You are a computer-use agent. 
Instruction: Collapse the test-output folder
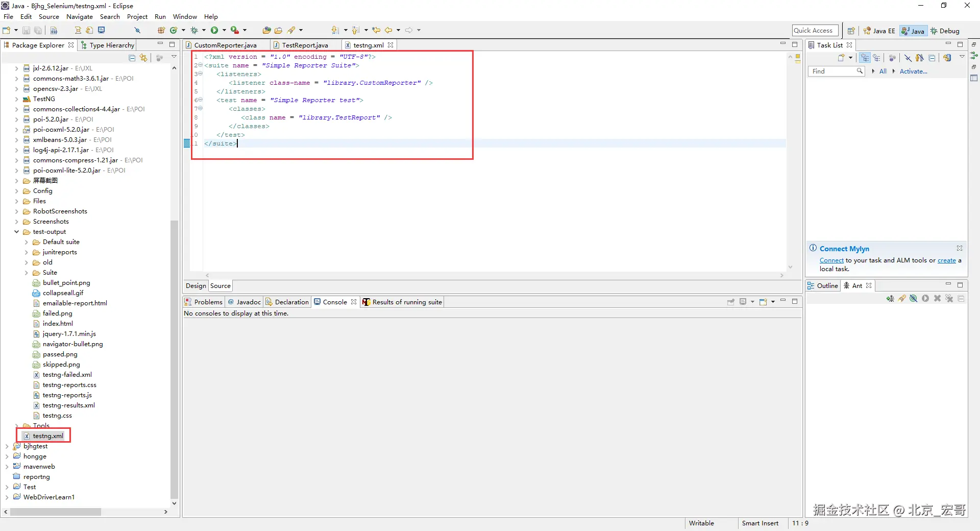coord(17,232)
